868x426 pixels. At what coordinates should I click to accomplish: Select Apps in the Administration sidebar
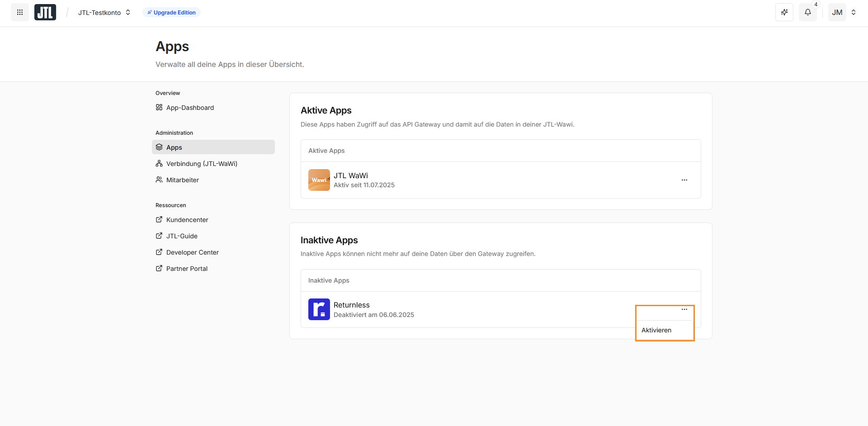213,147
